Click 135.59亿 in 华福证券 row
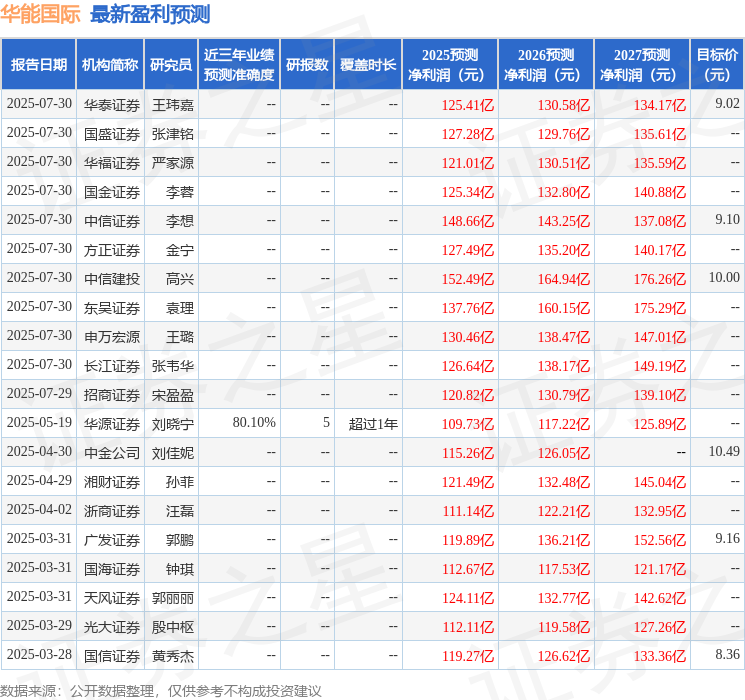This screenshot has width=745, height=700. (660, 163)
